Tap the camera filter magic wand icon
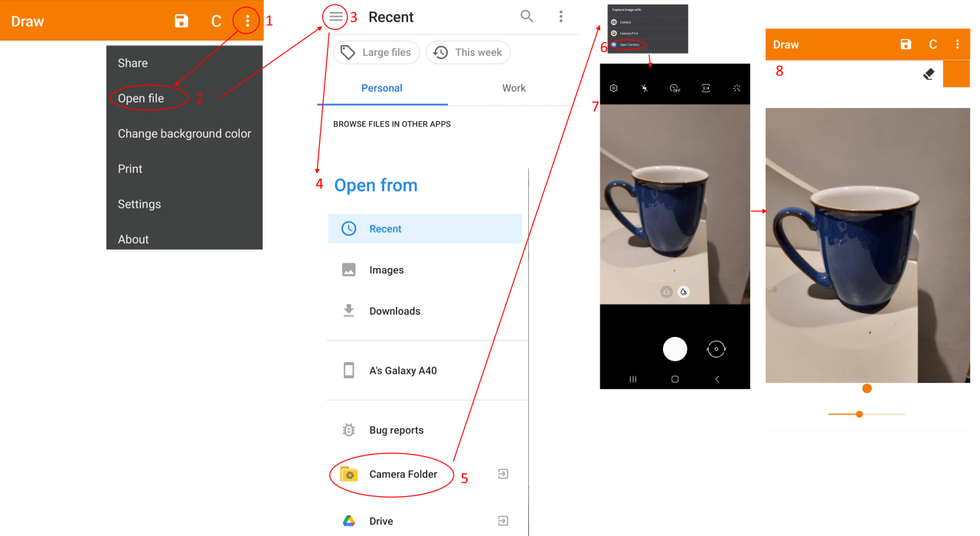 (x=737, y=88)
